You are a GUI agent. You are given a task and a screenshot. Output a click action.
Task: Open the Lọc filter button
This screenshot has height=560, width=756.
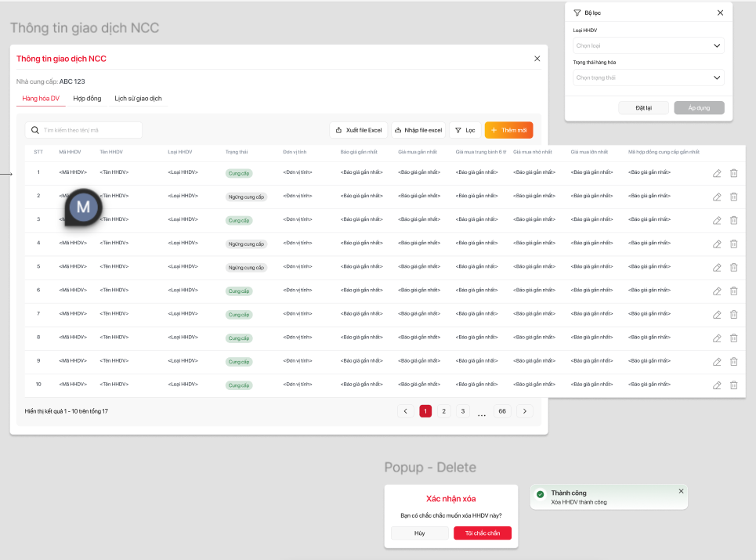point(465,130)
